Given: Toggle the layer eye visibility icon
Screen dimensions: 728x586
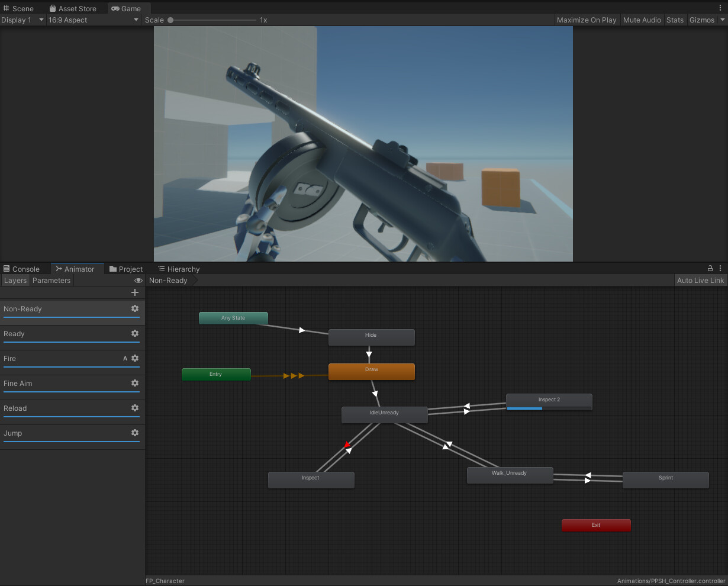Looking at the screenshot, I should [x=138, y=280].
